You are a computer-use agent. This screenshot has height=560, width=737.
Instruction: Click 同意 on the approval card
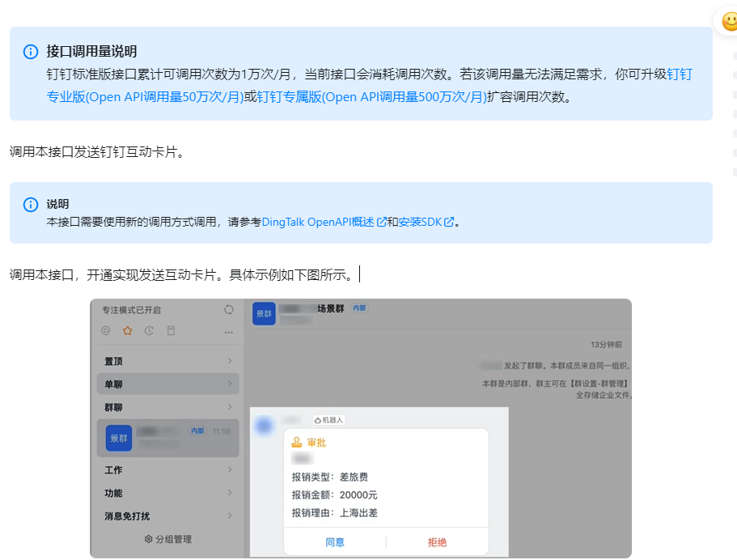[335, 542]
